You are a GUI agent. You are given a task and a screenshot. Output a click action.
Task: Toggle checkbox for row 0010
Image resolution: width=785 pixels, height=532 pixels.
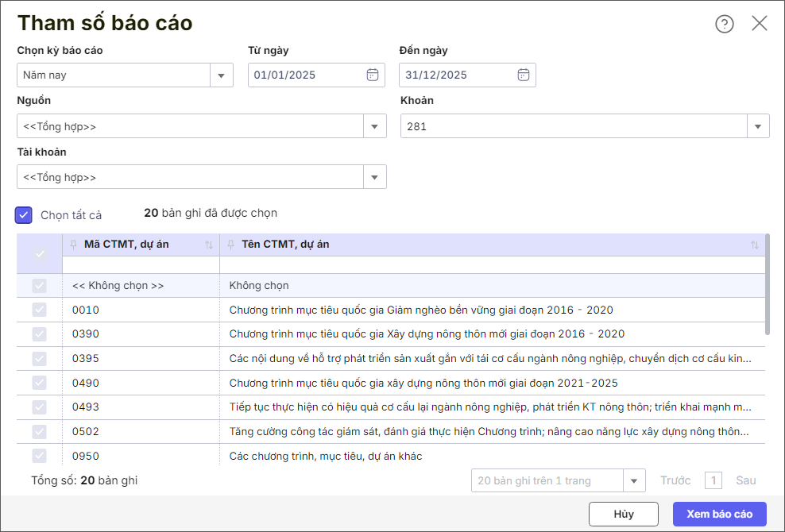(x=39, y=310)
